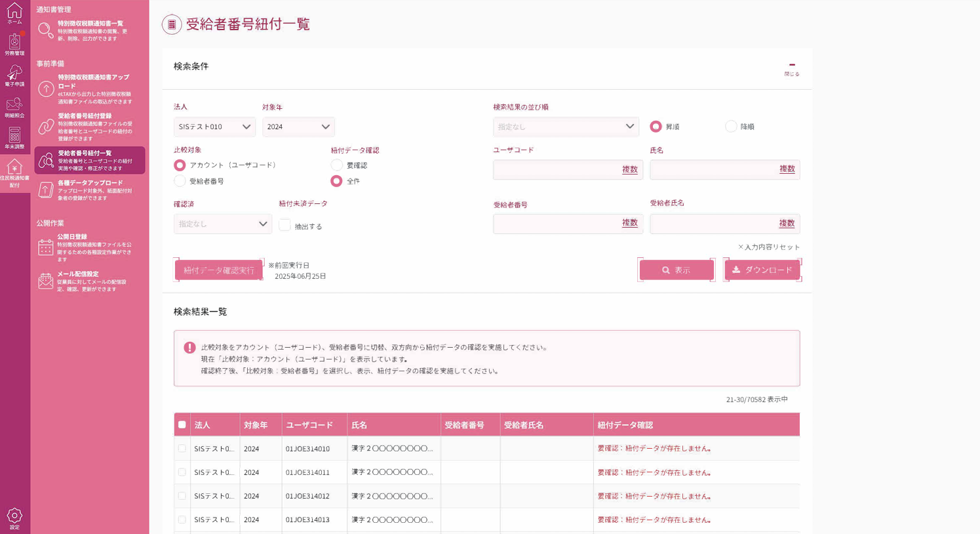Expand the 法人 dropdown
This screenshot has width=980, height=534.
(214, 127)
